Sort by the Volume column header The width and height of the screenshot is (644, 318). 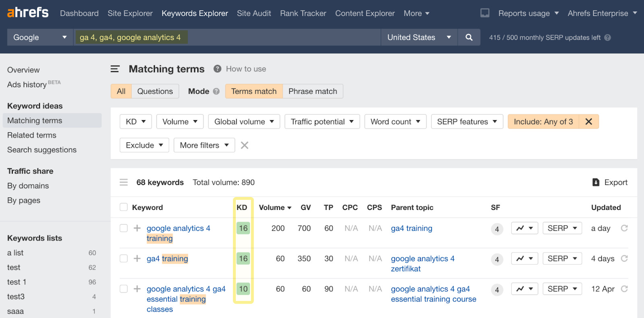point(275,207)
